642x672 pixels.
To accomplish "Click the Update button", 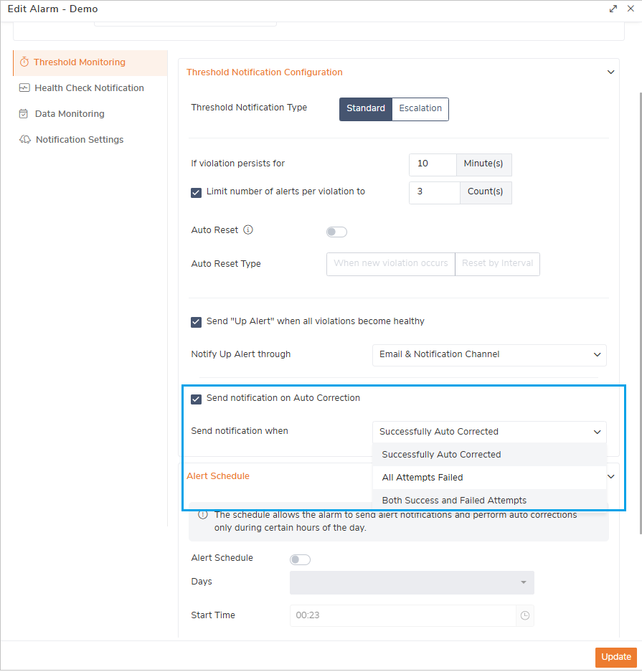I will (x=615, y=657).
